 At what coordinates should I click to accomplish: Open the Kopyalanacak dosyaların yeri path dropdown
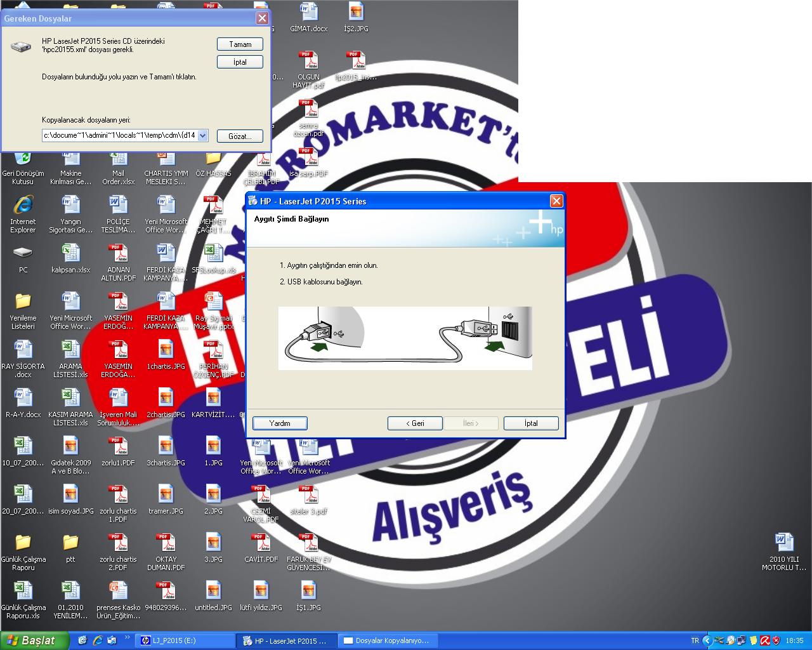click(x=202, y=135)
